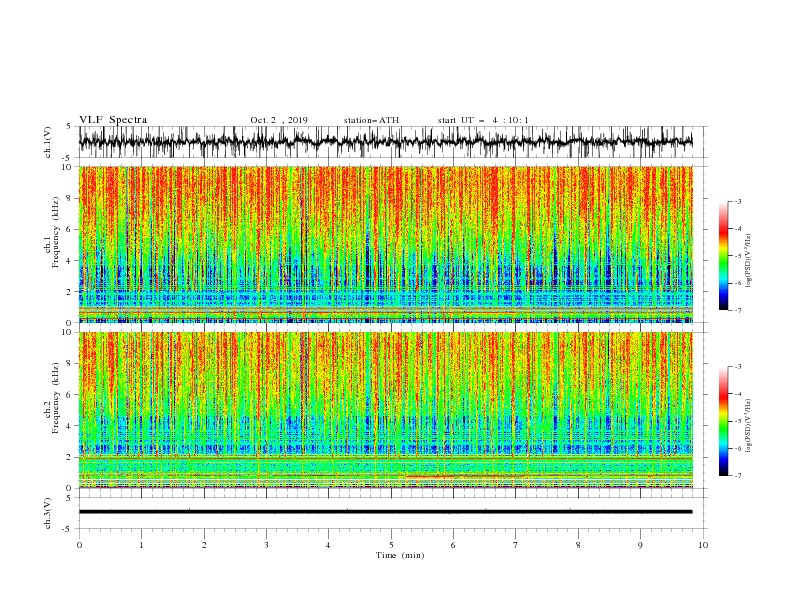Image resolution: width=792 pixels, height=612 pixels.
Task: Click the ch.1 colorbar "log(PSD)(V²/Hz)" label
Action: [x=748, y=261]
